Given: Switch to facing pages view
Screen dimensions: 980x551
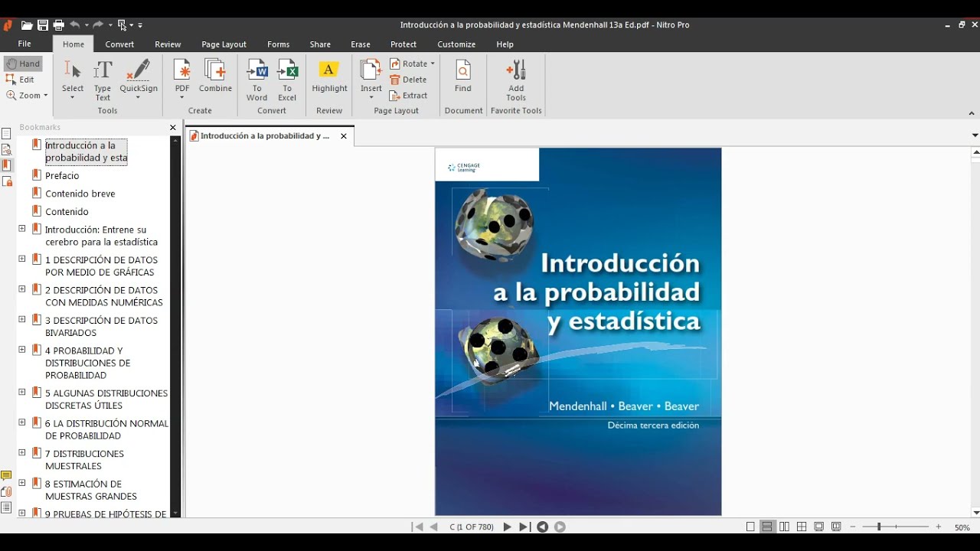Looking at the screenshot, I should (785, 527).
